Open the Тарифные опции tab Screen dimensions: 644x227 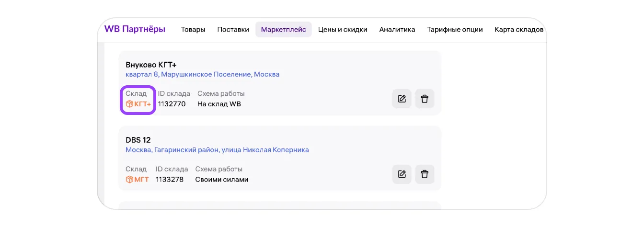point(455,30)
